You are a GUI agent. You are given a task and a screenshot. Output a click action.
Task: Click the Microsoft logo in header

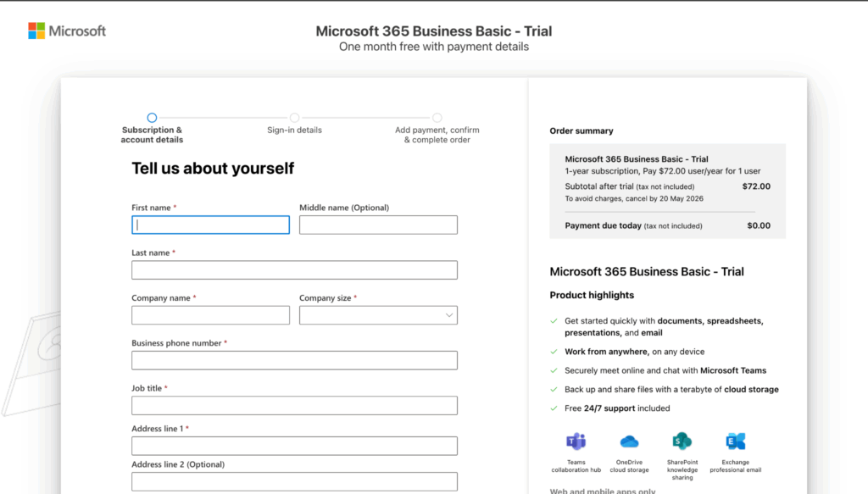[x=67, y=31]
